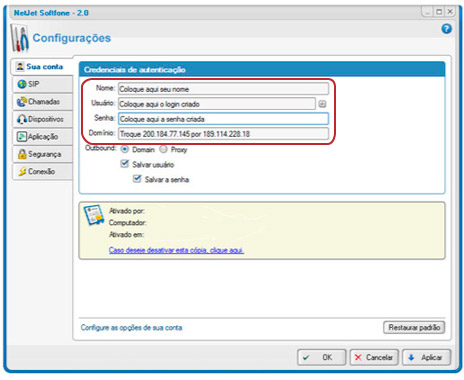Click the lightning icon beside Conexão
This screenshot has height=380, width=464.
(x=22, y=172)
